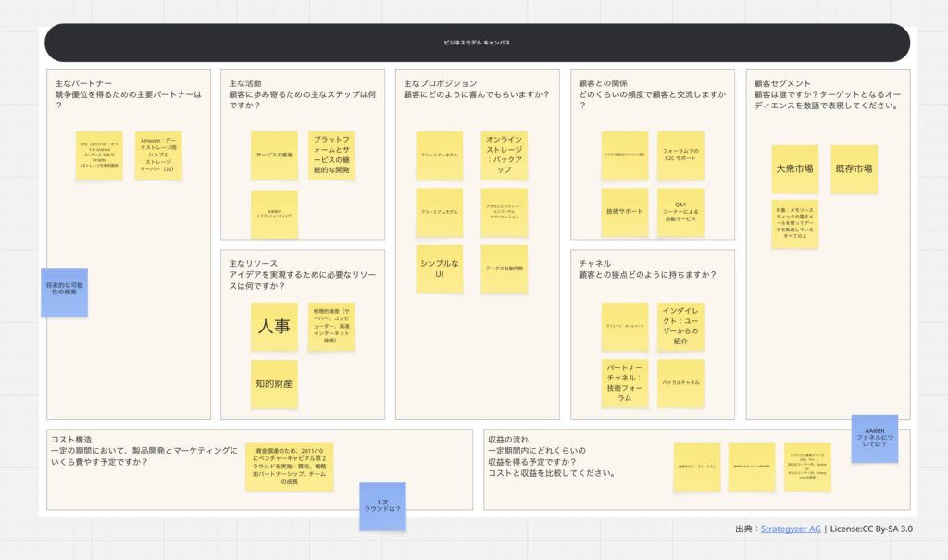Click the blue 将来的な可能性の模索 note
Image resolution: width=948 pixels, height=560 pixels.
(64, 292)
